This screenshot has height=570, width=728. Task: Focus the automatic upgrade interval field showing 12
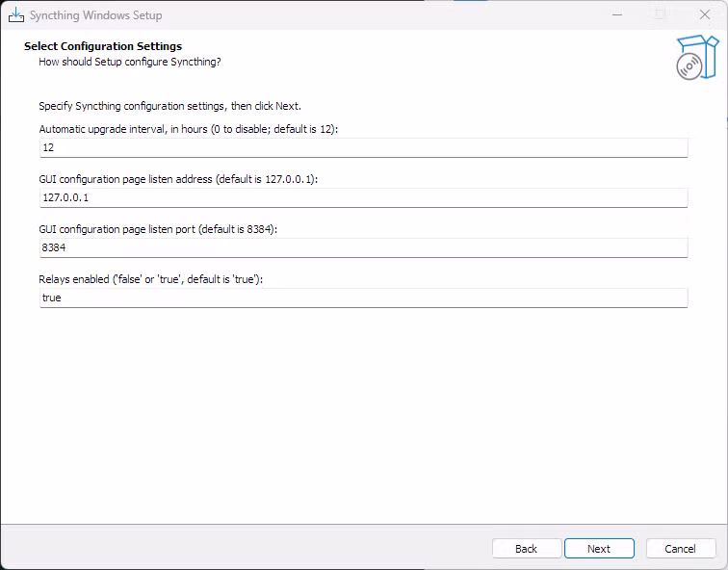pos(364,147)
